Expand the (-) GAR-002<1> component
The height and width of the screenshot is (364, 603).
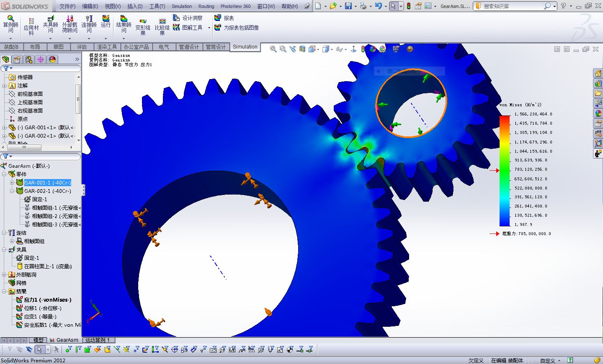pyautogui.click(x=5, y=136)
